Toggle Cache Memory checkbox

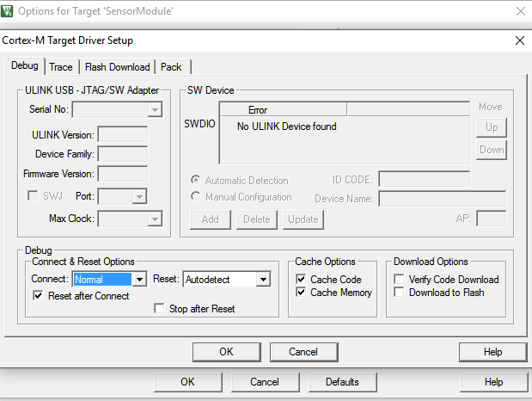point(301,293)
